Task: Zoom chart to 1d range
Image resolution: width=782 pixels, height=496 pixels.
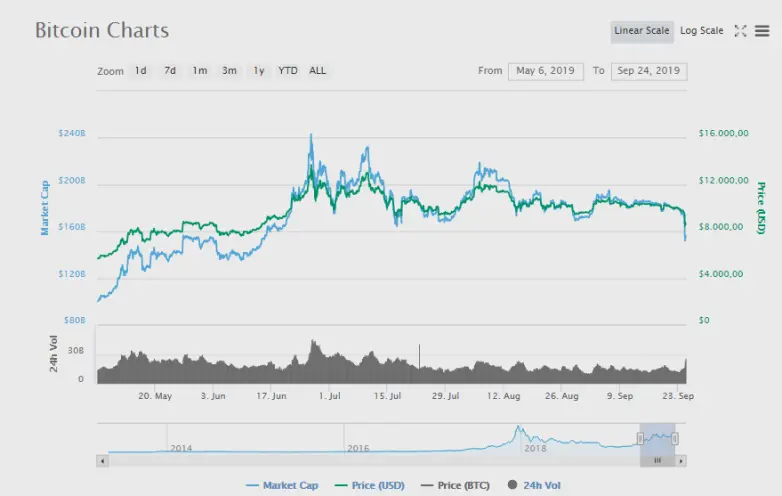Action: click(x=141, y=71)
